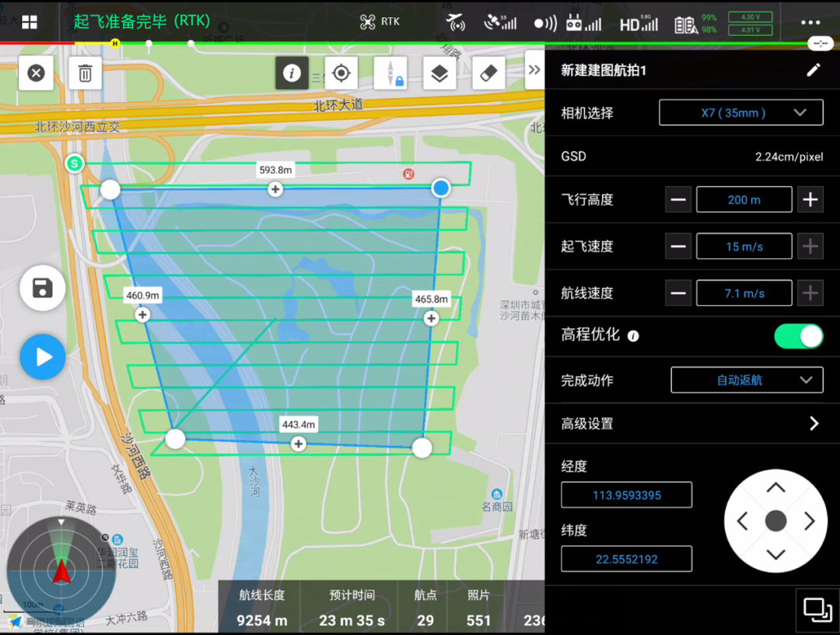Expand 高级设置 advanced settings
Screen dimensions: 840x635
tap(814, 423)
